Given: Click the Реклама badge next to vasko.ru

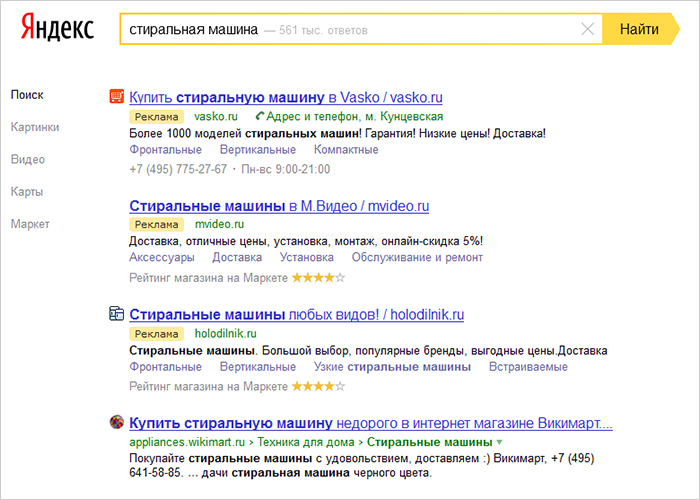Looking at the screenshot, I should 156,117.
